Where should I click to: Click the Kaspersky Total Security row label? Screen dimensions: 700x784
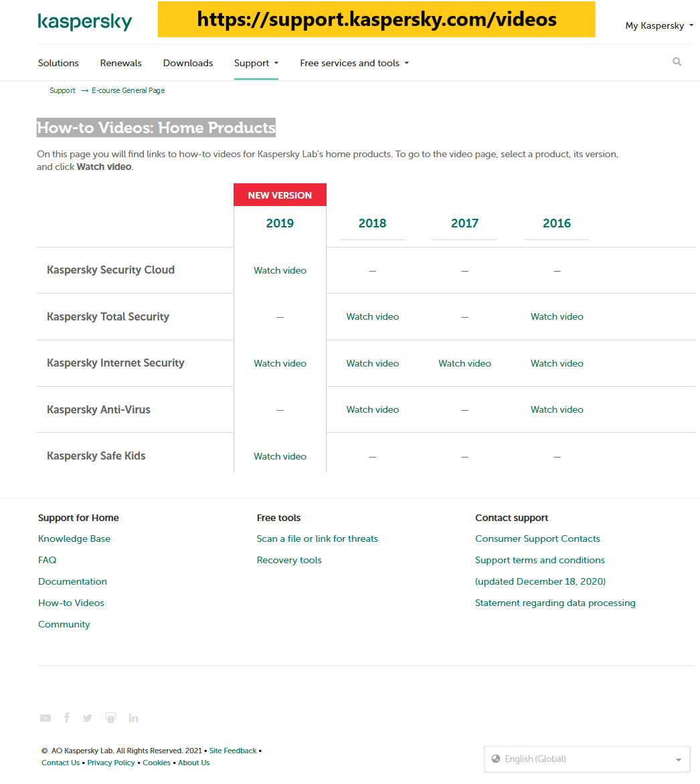pos(108,317)
